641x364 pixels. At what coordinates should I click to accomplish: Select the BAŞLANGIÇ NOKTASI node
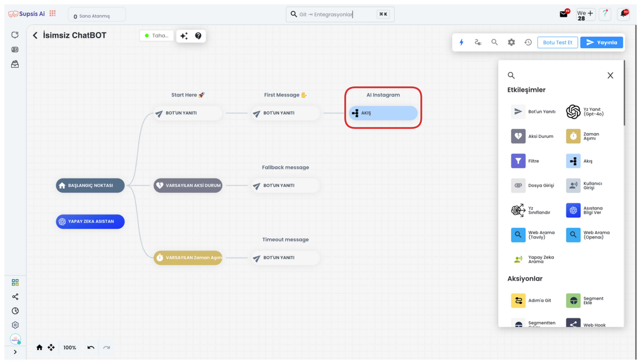click(90, 185)
